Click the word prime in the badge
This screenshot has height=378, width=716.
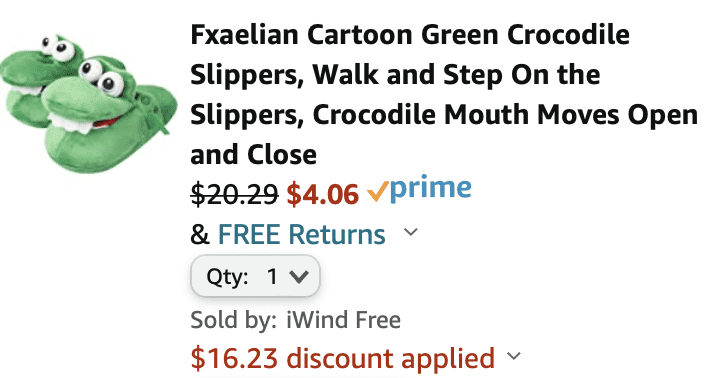(431, 187)
